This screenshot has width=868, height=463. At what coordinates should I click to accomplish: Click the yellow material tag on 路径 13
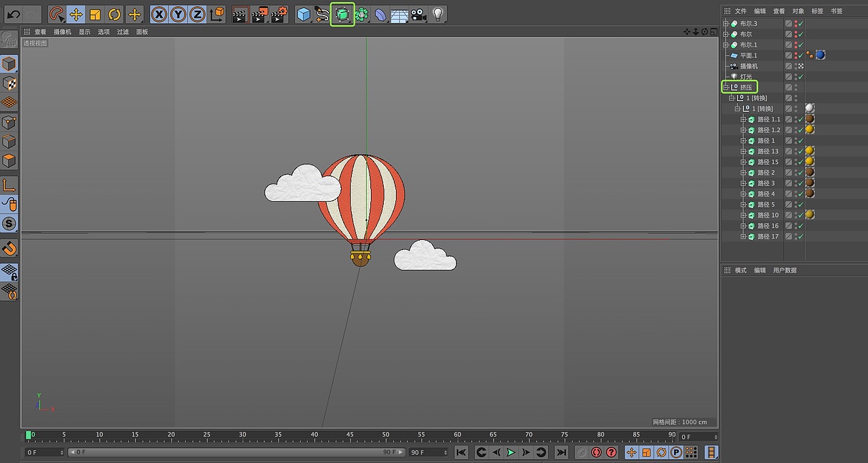[x=809, y=151]
